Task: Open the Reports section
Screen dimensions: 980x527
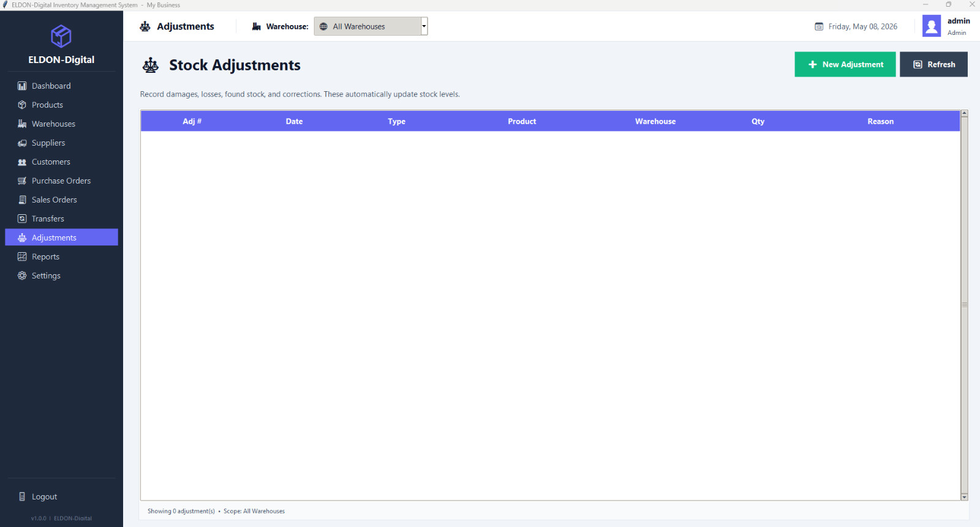Action: [61, 257]
